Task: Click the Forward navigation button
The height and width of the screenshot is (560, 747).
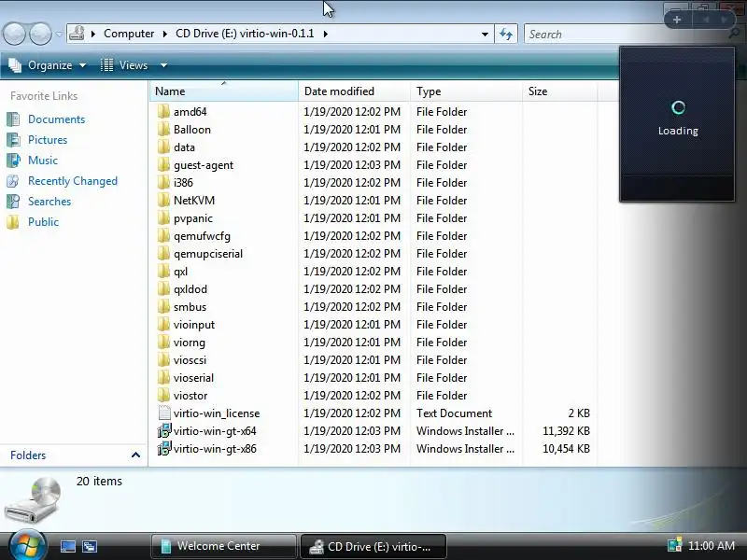Action: (x=40, y=35)
